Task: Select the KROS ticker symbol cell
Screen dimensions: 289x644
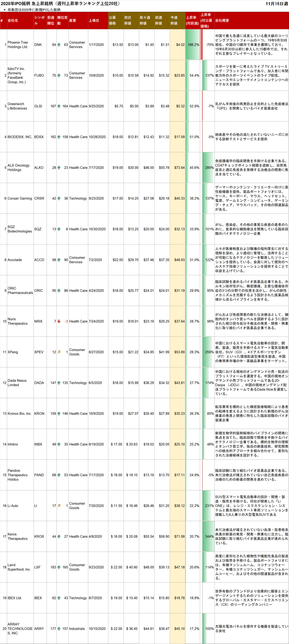Action: [x=40, y=537]
